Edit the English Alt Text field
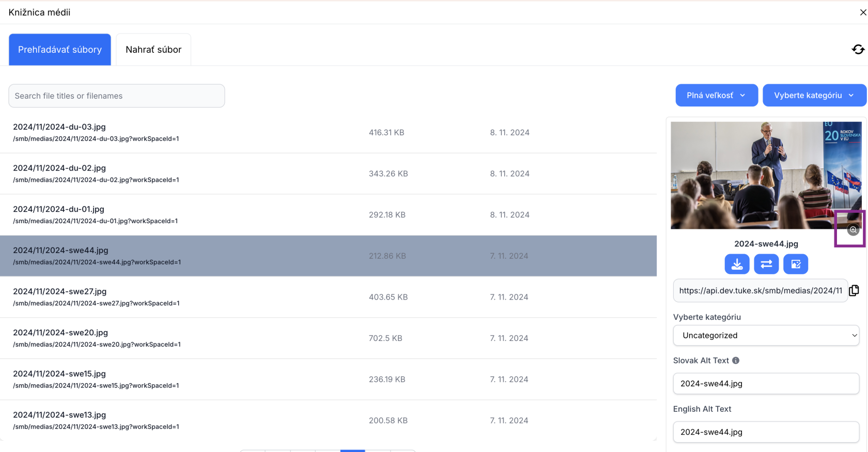Image resolution: width=868 pixels, height=452 pixels. coord(766,432)
